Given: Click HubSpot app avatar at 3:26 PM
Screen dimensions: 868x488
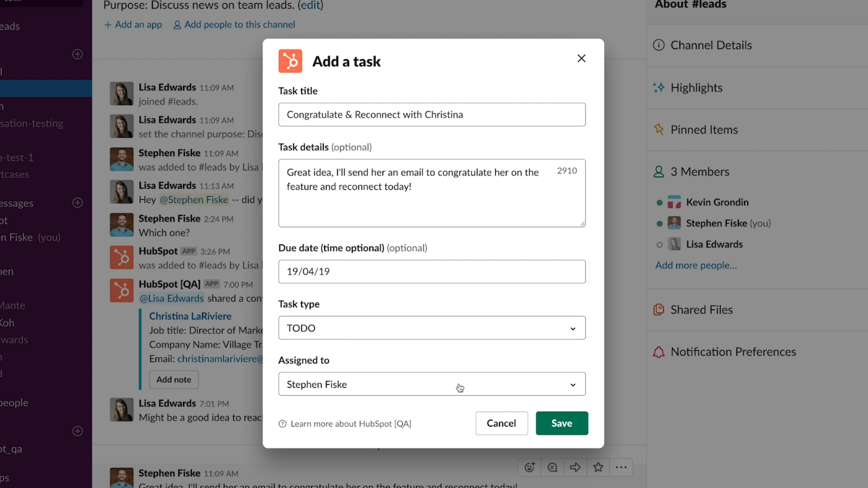Looking at the screenshot, I should [122, 257].
